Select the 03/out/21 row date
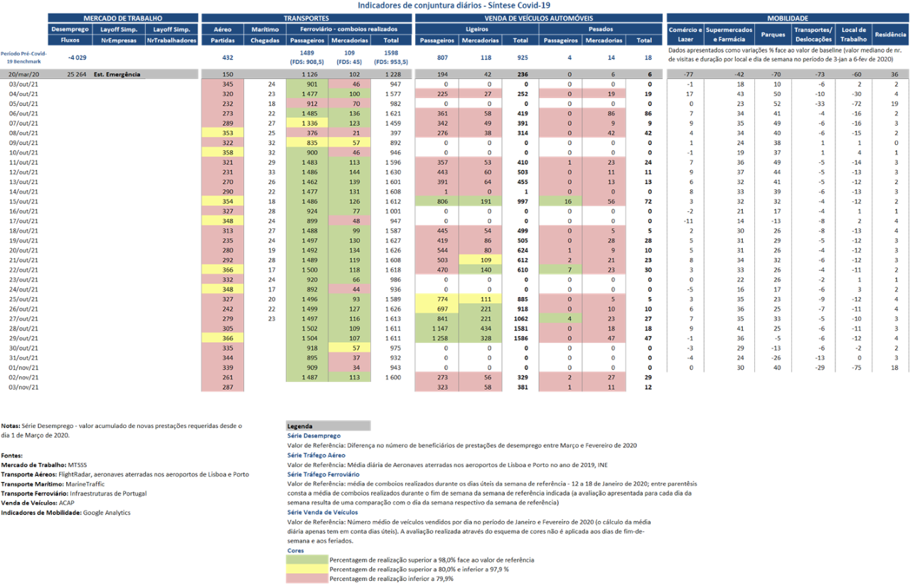The width and height of the screenshot is (910, 588). pos(24,84)
